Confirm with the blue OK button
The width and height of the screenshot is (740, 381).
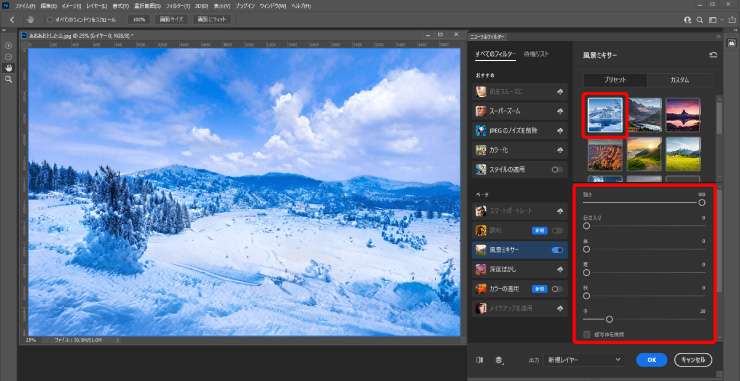651,360
